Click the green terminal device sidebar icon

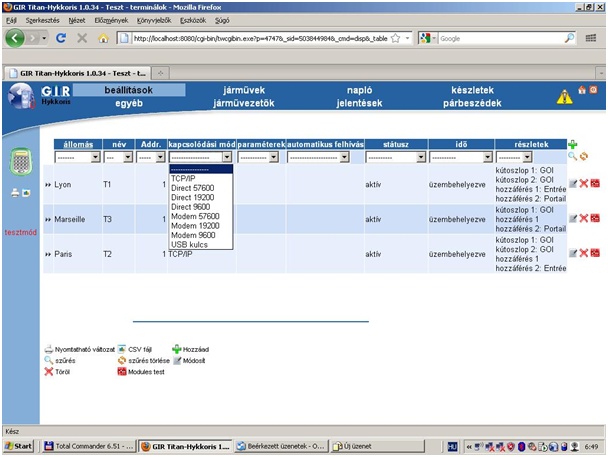pos(21,162)
